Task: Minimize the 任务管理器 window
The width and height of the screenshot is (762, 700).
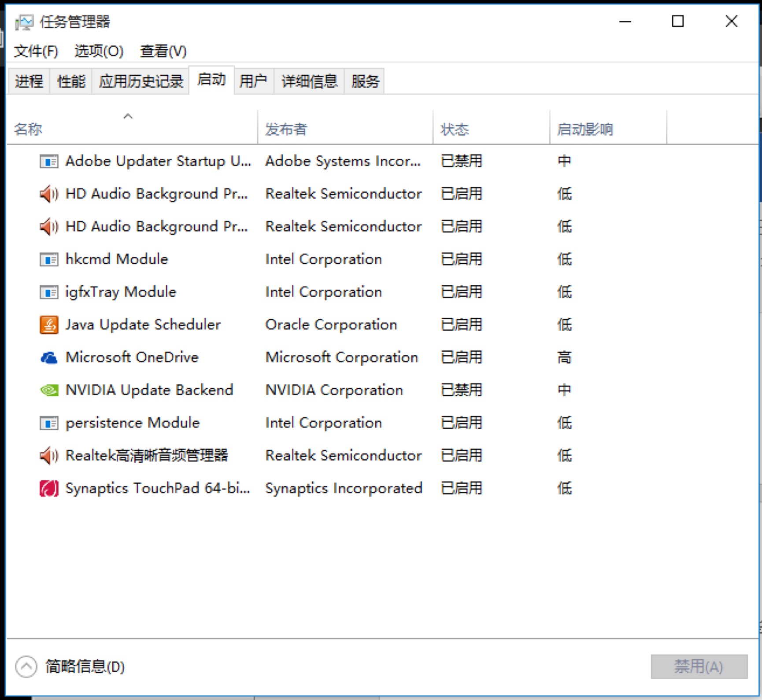Action: click(x=625, y=21)
